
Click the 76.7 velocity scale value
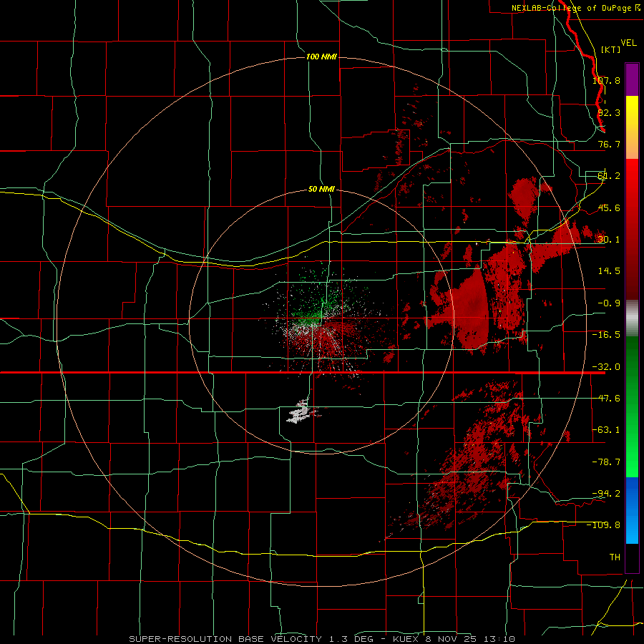[x=609, y=144]
